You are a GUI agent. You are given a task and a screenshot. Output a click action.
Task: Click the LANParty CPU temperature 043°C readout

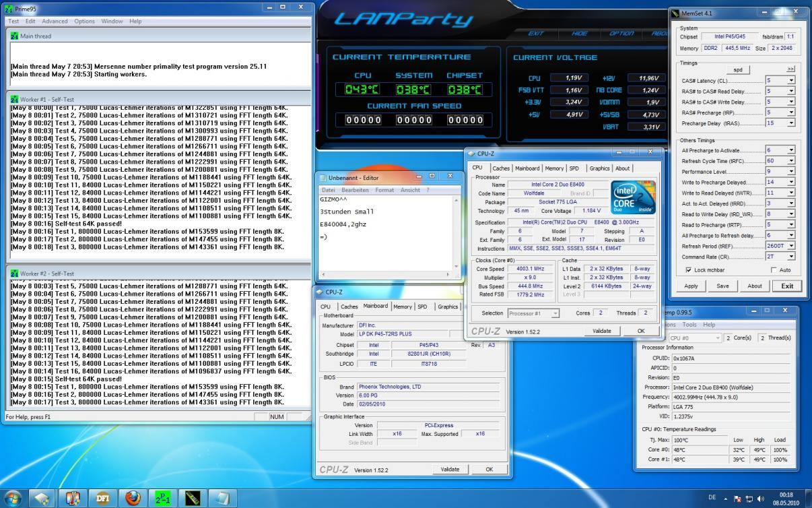tap(362, 90)
